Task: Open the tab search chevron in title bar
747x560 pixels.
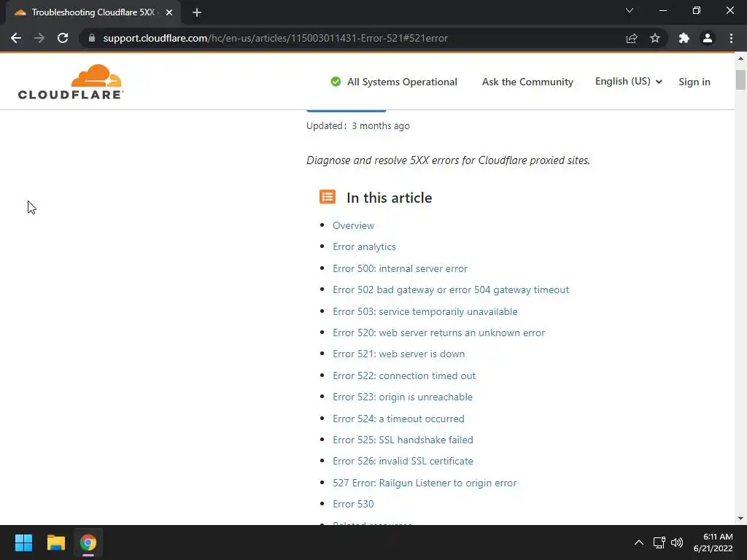Action: tap(630, 10)
